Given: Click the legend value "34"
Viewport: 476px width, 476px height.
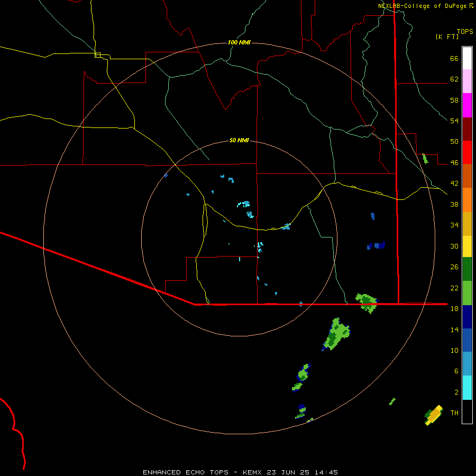Looking at the screenshot, I should pyautogui.click(x=454, y=225).
